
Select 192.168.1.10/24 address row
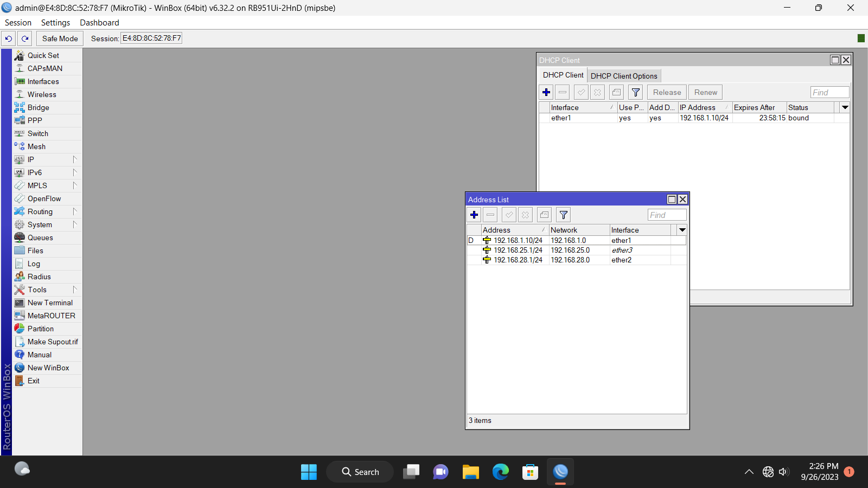click(x=577, y=240)
